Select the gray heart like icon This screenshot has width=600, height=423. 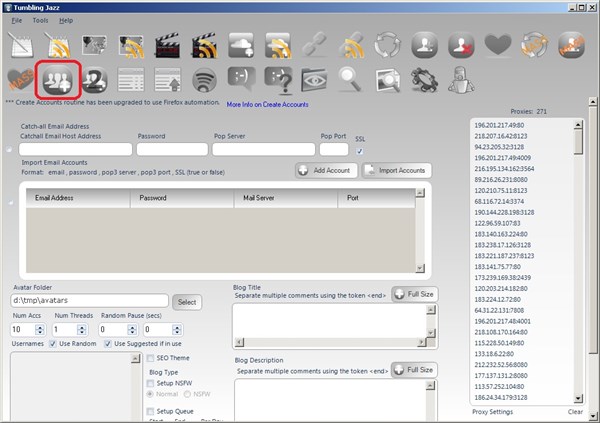498,44
